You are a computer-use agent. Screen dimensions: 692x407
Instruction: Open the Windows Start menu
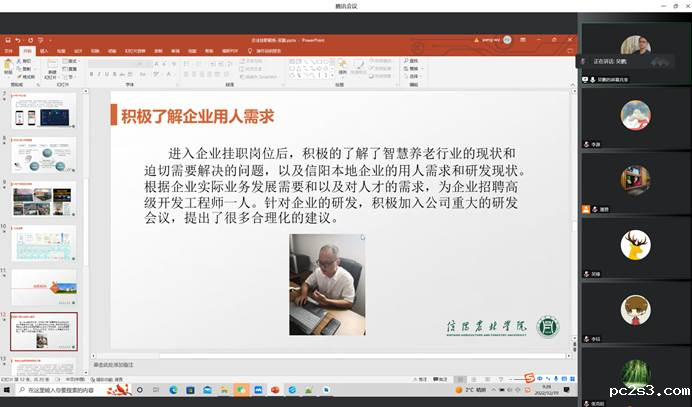coord(6,389)
